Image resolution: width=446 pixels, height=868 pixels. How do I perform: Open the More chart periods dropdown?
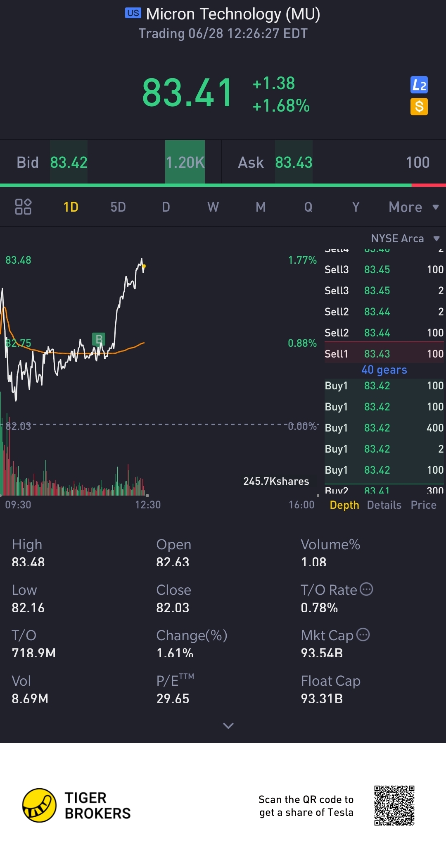click(x=414, y=207)
